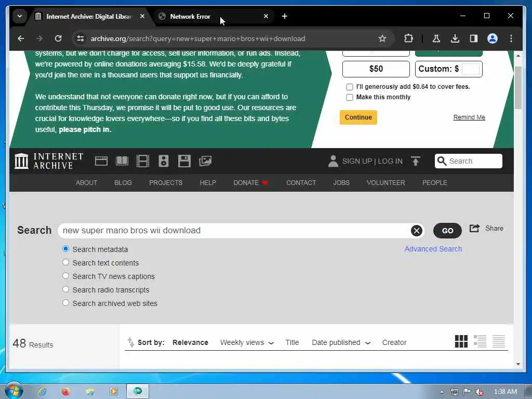Select Search archived web sites radio button
The width and height of the screenshot is (532, 399).
(x=66, y=303)
